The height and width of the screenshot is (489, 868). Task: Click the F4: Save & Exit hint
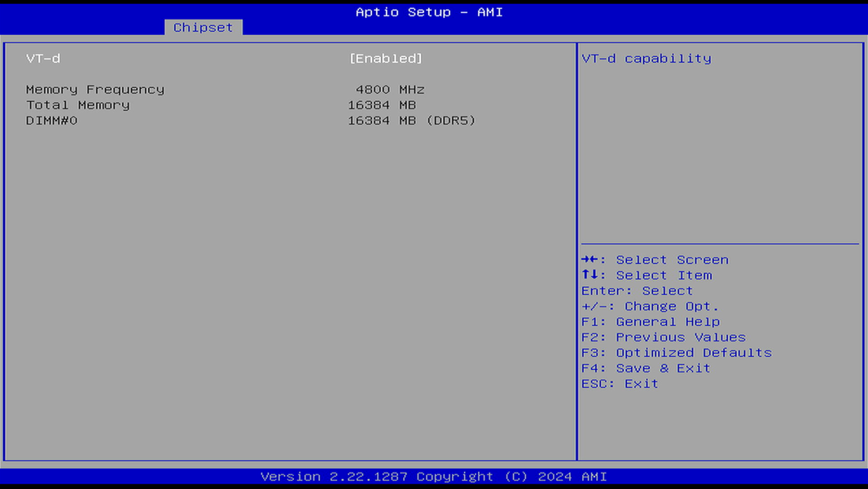[646, 368]
